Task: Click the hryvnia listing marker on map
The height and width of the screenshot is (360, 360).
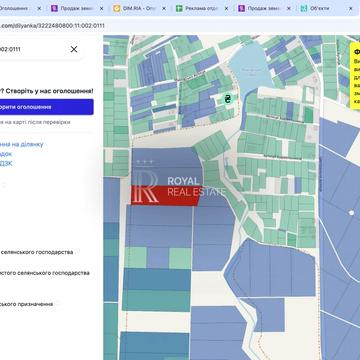Action: point(228,99)
